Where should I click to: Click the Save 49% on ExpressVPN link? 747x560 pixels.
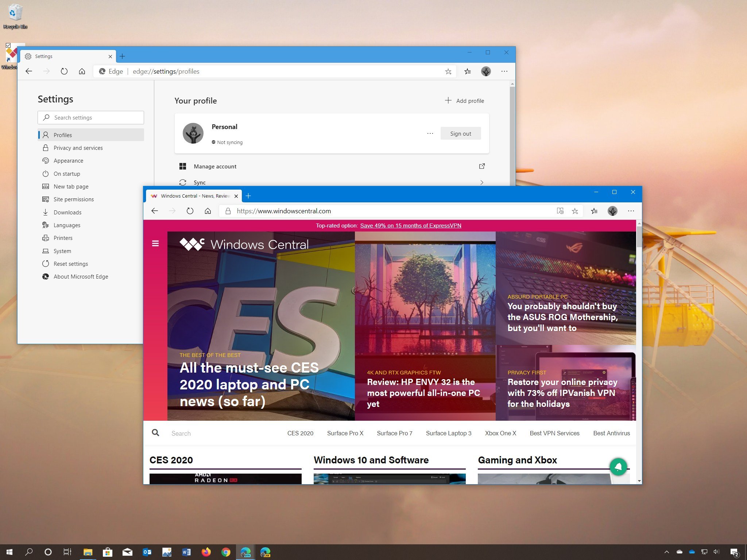click(411, 225)
